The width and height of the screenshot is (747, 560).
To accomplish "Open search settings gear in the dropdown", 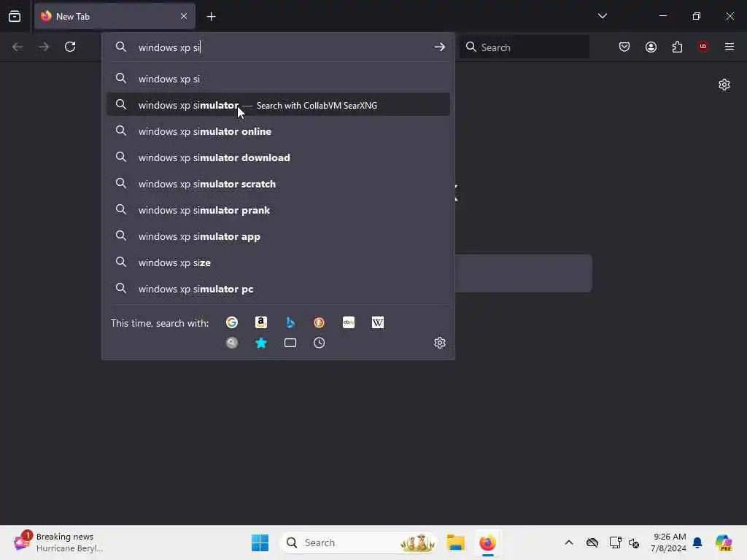I will pos(440,343).
